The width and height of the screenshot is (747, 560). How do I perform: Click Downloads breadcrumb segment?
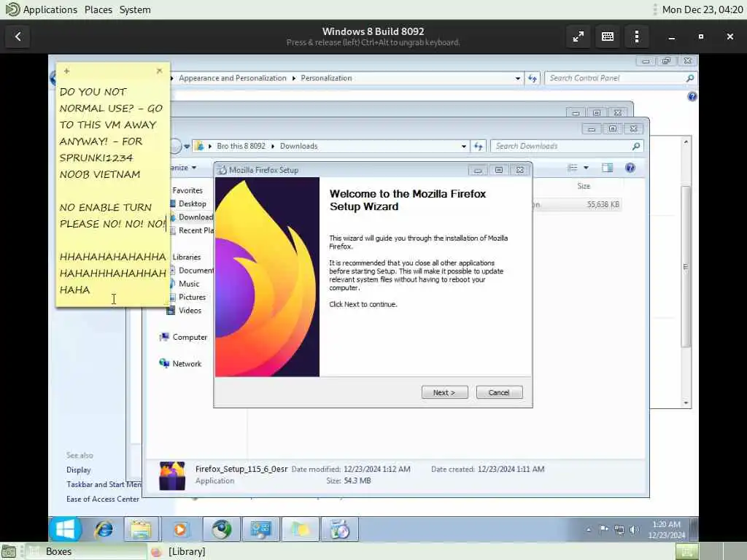tap(298, 146)
